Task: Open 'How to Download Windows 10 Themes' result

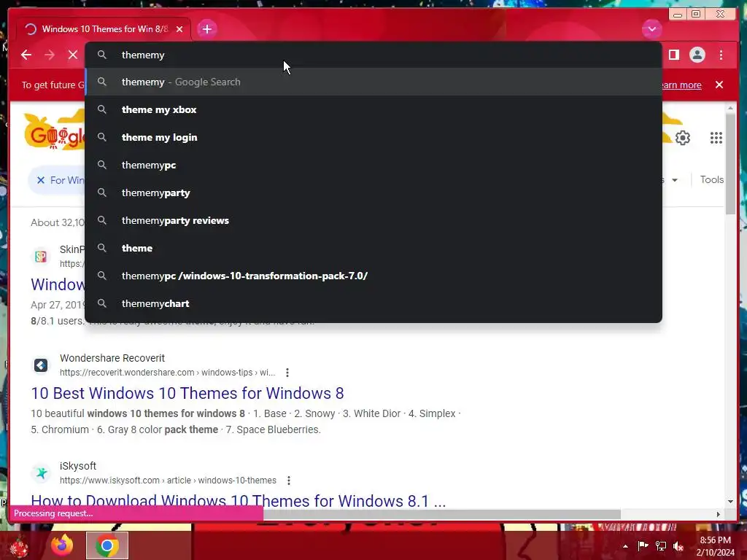Action: (x=239, y=501)
